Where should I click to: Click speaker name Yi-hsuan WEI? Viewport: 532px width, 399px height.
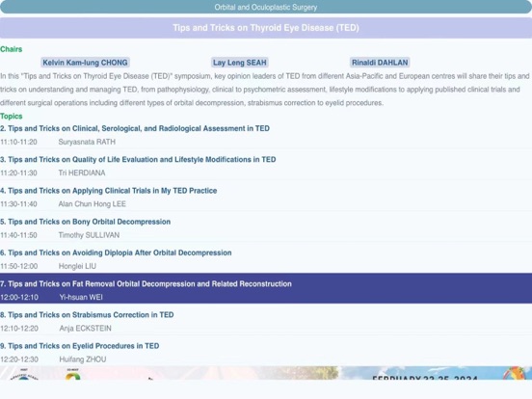click(x=81, y=297)
